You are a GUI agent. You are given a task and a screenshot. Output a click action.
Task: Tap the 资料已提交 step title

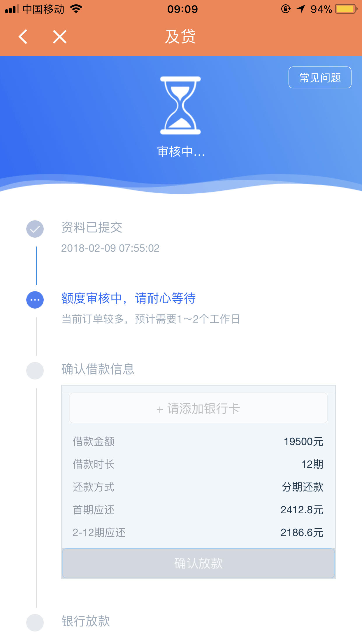click(x=92, y=228)
